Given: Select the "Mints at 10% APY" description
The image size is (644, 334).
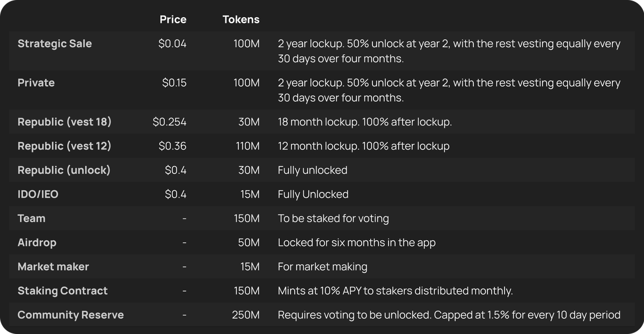Looking at the screenshot, I should [x=395, y=291].
